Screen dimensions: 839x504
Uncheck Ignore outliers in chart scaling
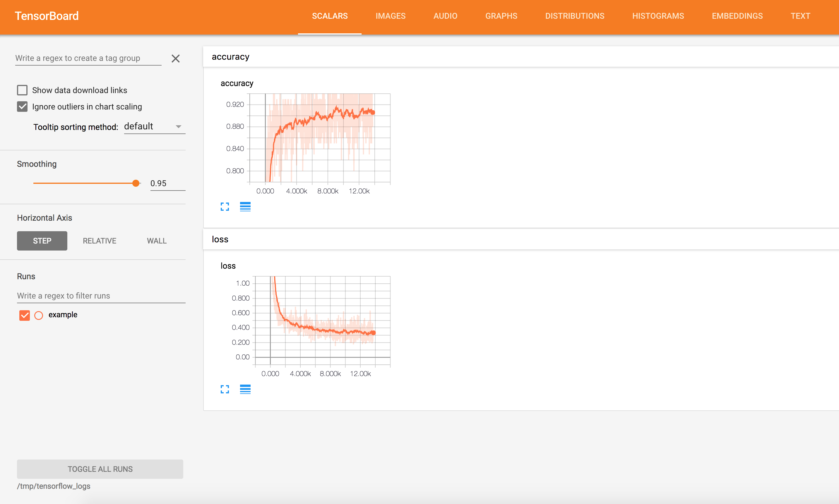tap(23, 107)
